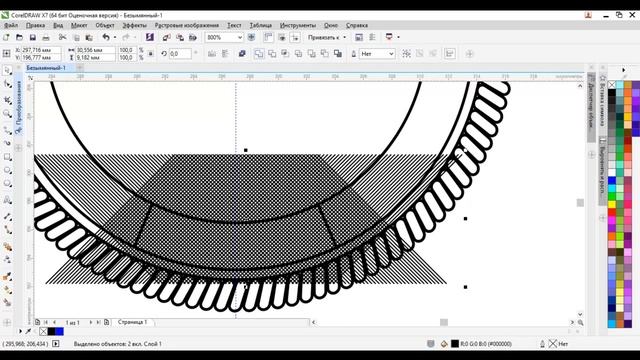Toggle Mirror Vertically button
Screen dimensions: 640x360
click(225, 54)
